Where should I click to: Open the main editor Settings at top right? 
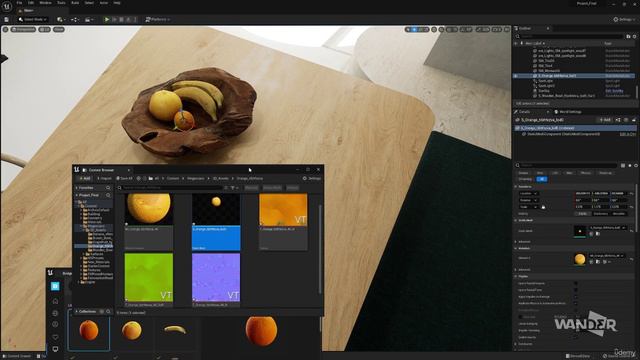pos(624,19)
